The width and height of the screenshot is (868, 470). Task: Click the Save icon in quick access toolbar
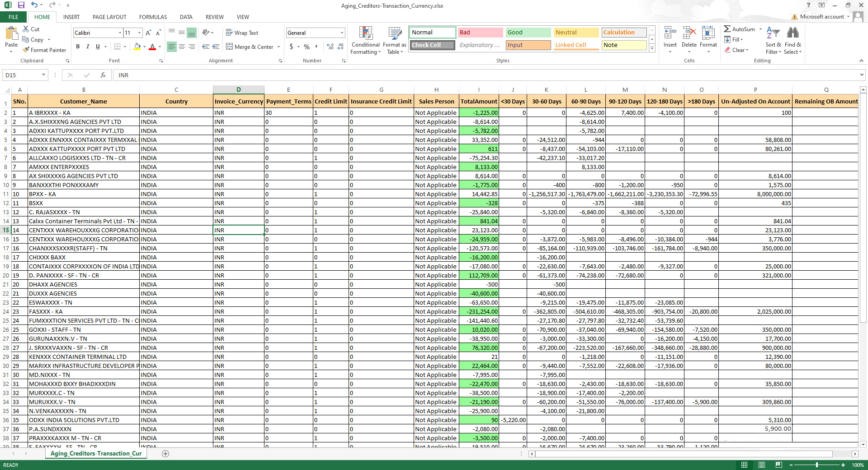(21, 5)
